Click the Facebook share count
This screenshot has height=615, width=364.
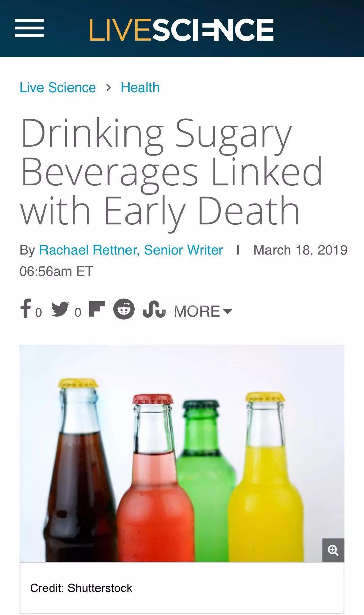39,313
